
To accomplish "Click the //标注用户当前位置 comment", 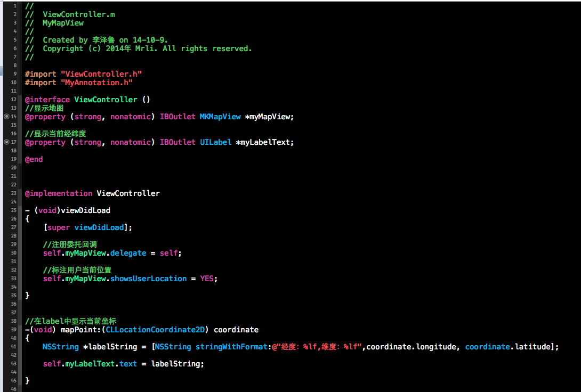I will (77, 270).
